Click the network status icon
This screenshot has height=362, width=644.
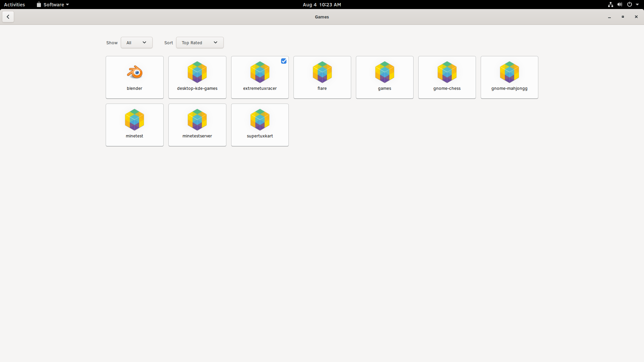[610, 5]
